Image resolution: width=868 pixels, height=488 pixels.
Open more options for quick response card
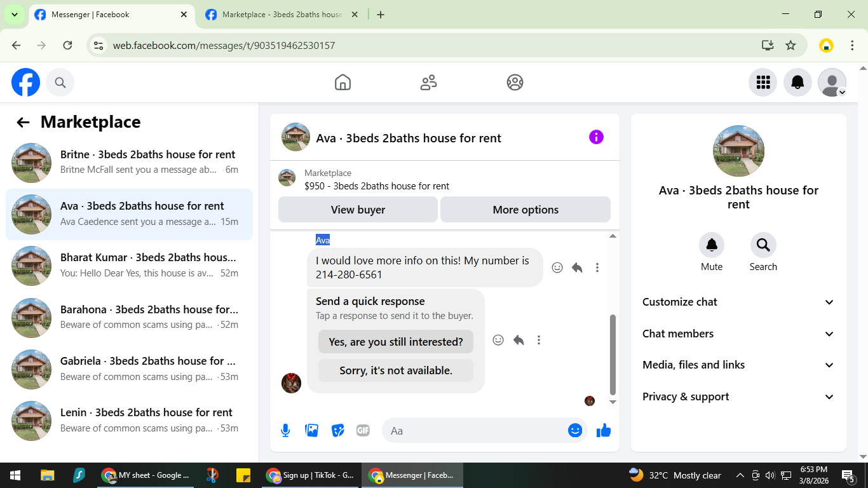(x=539, y=340)
